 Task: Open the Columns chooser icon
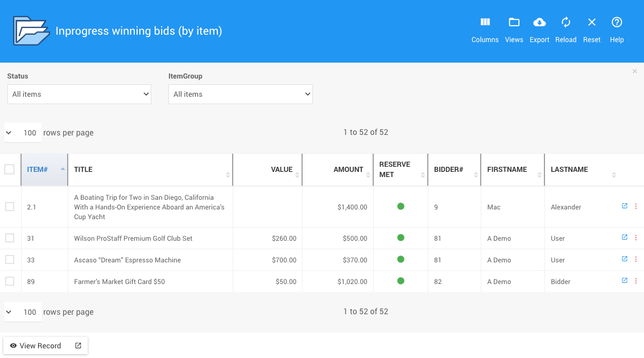485,23
